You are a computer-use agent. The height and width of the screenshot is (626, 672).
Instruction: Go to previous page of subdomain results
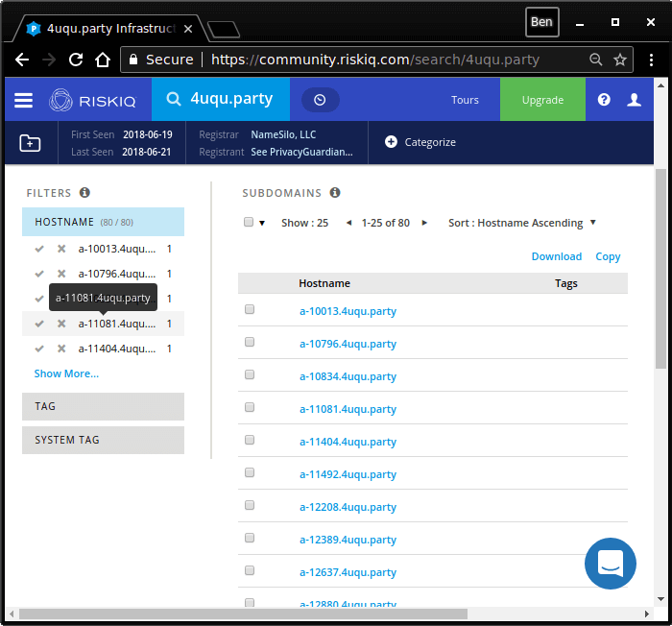pyautogui.click(x=348, y=223)
